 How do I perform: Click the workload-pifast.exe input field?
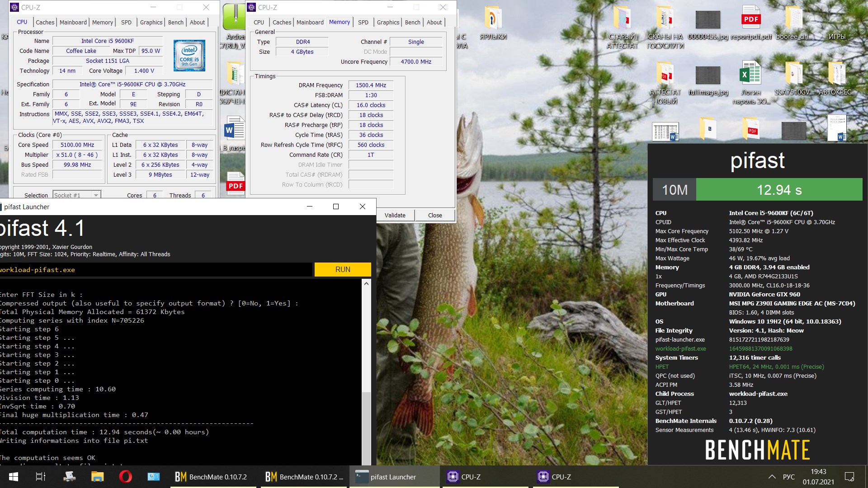point(155,270)
